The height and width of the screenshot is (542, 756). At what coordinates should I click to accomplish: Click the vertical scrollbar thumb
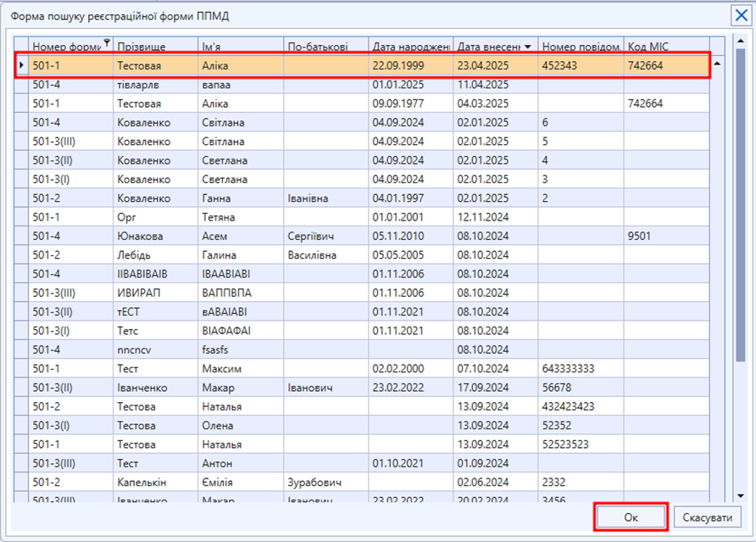[741, 204]
